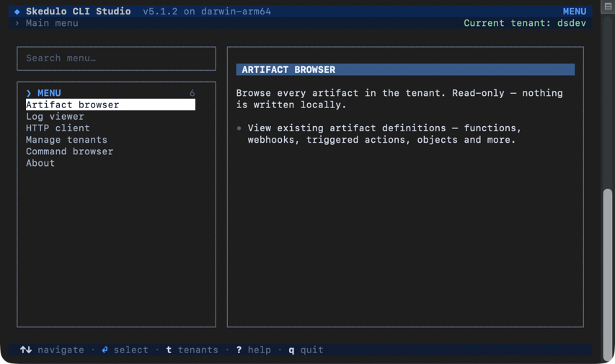This screenshot has width=615, height=364.
Task: Click the navigate arrows icon in footer
Action: 26,350
